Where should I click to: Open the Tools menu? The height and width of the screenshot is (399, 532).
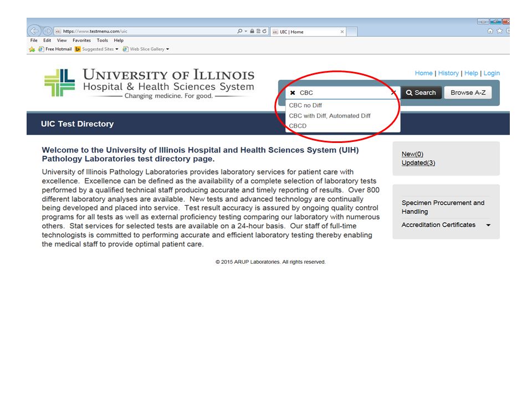click(103, 40)
